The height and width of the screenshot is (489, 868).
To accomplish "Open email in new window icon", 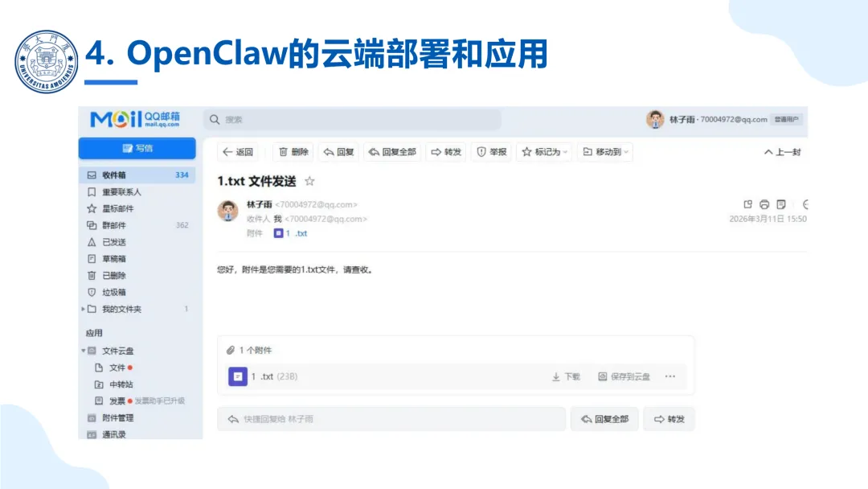I will pos(748,204).
